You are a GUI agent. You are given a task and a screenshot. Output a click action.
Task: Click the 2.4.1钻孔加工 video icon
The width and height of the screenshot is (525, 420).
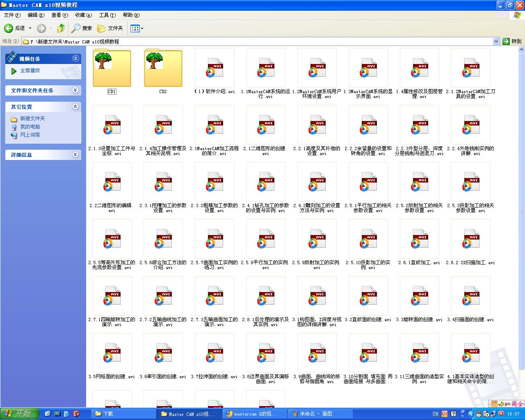click(x=266, y=182)
